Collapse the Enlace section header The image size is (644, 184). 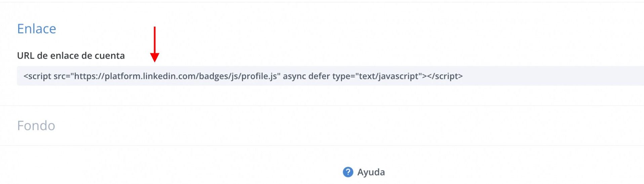pyautogui.click(x=37, y=29)
